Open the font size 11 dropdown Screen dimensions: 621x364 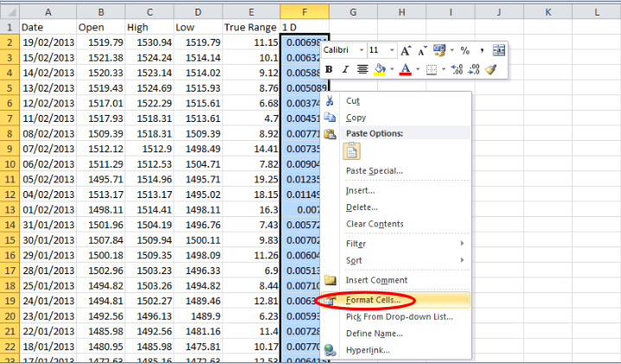tap(392, 50)
